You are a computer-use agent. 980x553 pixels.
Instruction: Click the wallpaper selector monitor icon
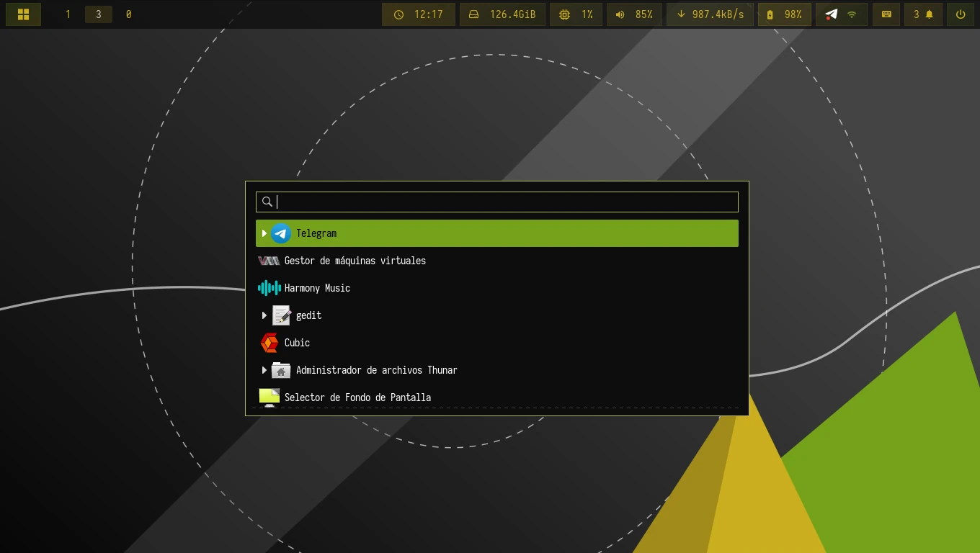pos(269,397)
